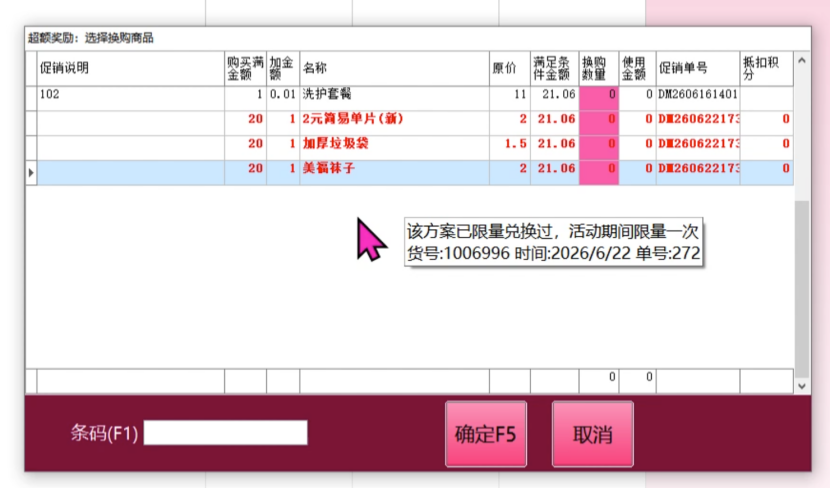Click the 使用金额 column header
Image resolution: width=830 pixels, height=488 pixels.
click(x=637, y=68)
